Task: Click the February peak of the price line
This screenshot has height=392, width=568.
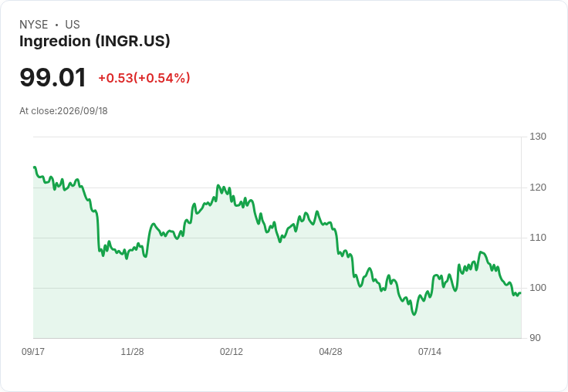Action: coord(218,185)
